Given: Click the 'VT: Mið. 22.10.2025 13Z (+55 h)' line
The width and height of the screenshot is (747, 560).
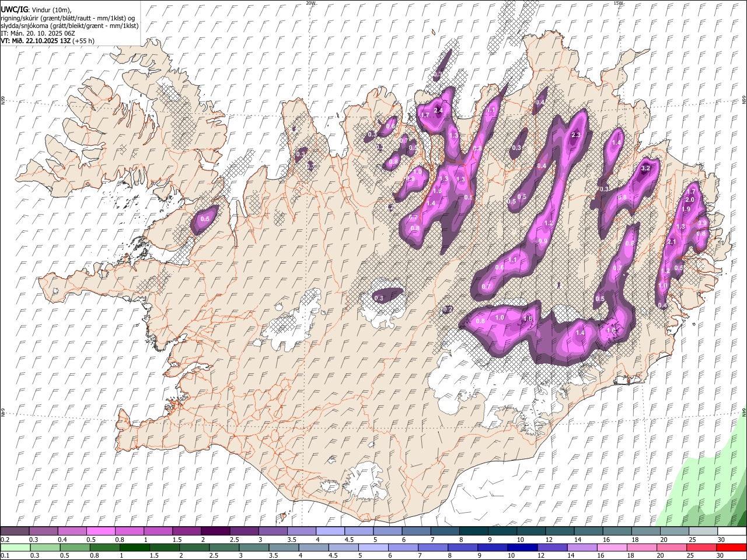Looking at the screenshot, I should (48, 41).
